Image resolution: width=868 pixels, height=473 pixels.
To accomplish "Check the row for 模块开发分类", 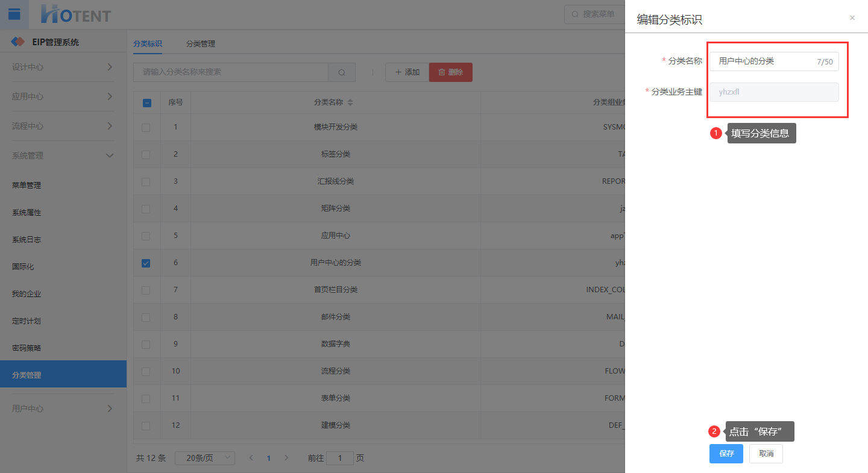I will (146, 128).
